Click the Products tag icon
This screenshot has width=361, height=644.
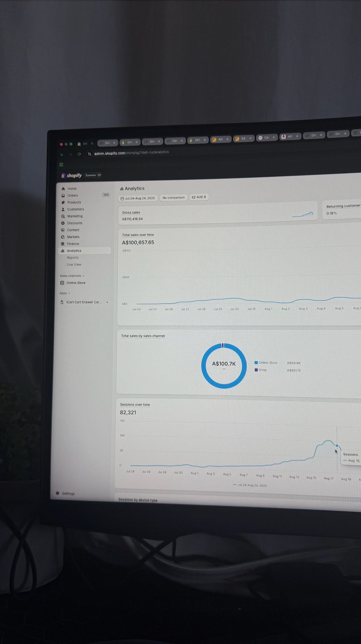pos(63,202)
